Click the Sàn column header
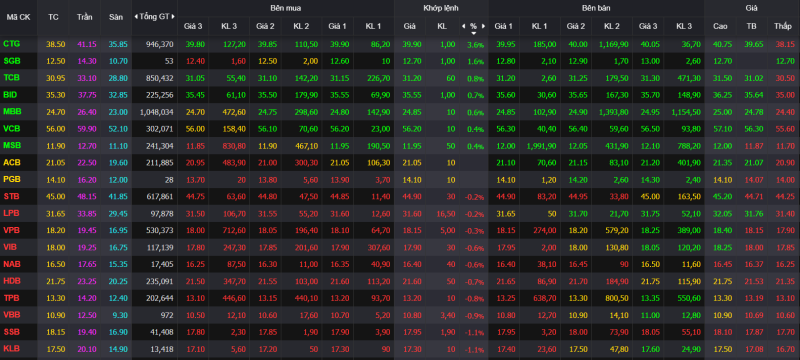The height and width of the screenshot is (360, 800). [x=116, y=17]
